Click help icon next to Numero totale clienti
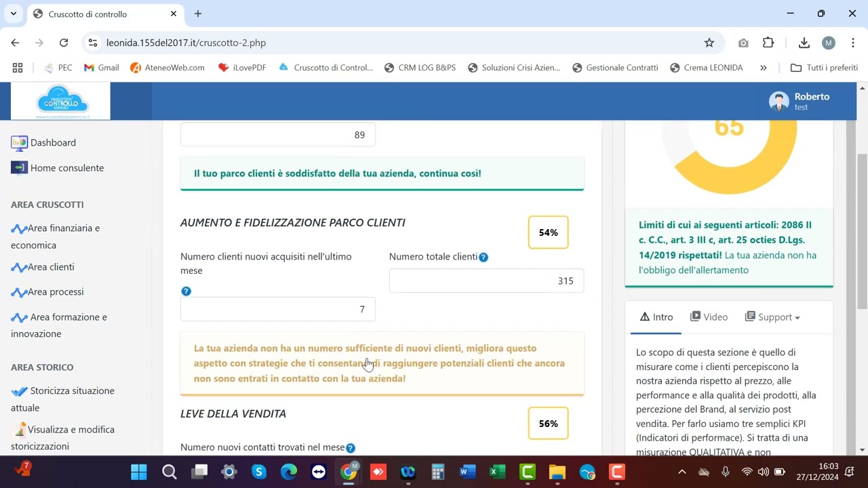868x488 pixels. (483, 258)
